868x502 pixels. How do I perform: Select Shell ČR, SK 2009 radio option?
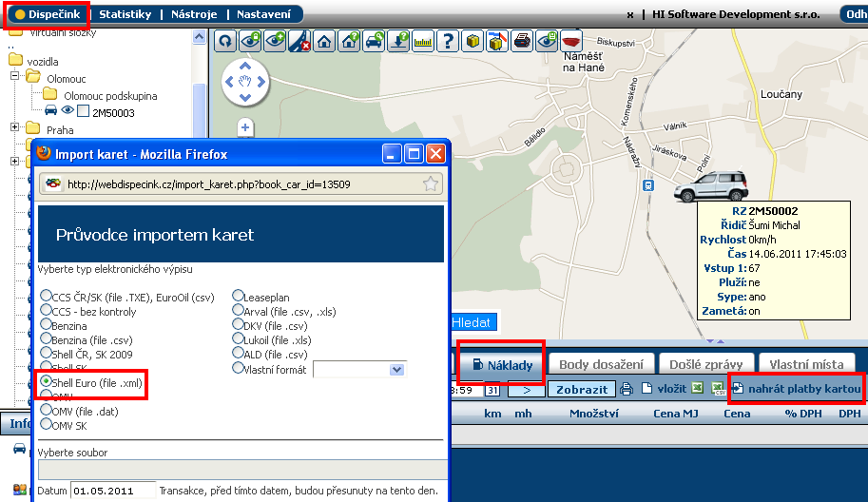click(x=46, y=353)
